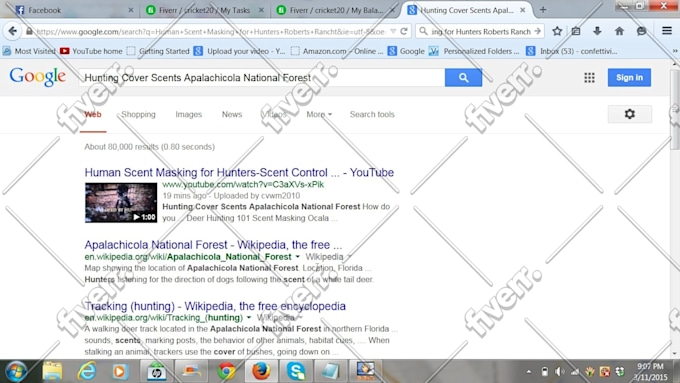Viewport: 680px width, 383px height.
Task: Switch to the Facebook tab
Action: click(x=74, y=10)
